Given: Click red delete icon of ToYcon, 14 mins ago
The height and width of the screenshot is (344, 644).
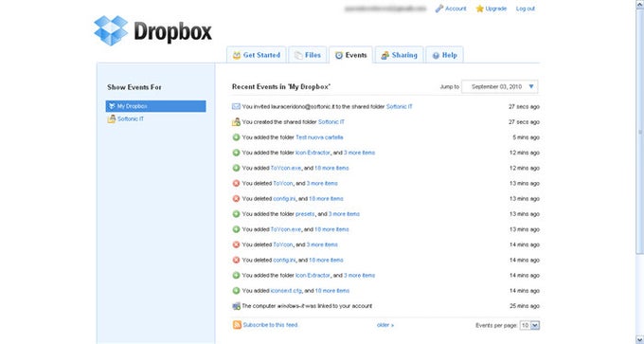Looking at the screenshot, I should (236, 244).
